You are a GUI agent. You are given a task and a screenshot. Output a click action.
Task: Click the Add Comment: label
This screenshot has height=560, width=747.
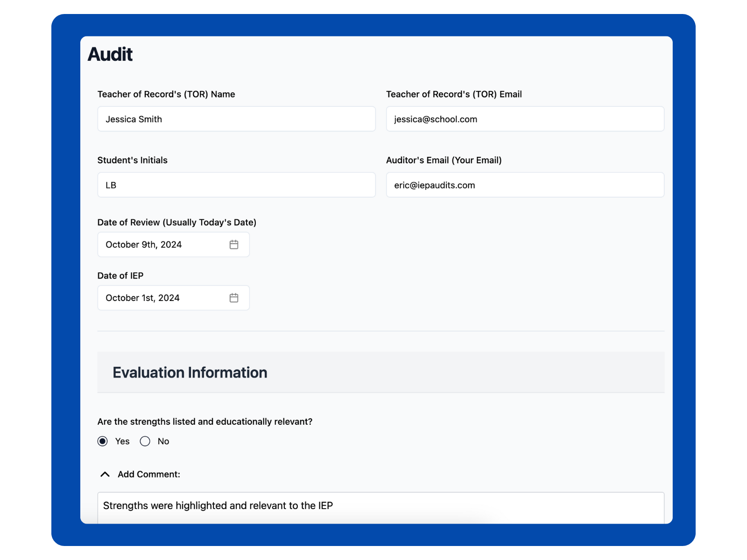pyautogui.click(x=149, y=474)
